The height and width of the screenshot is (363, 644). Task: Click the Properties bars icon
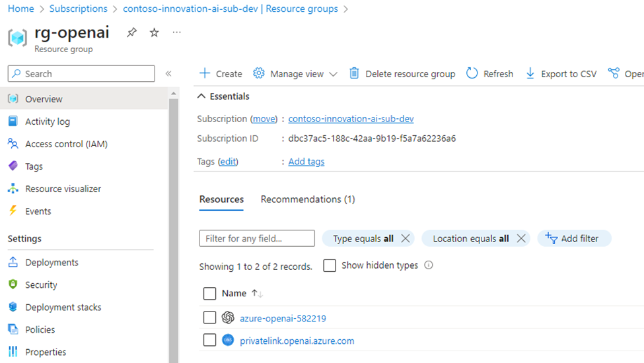tap(13, 352)
